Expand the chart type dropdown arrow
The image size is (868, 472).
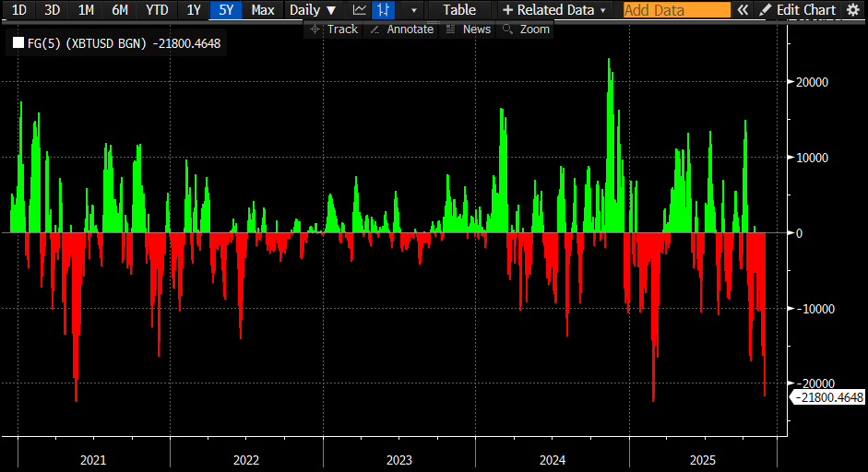click(x=413, y=10)
